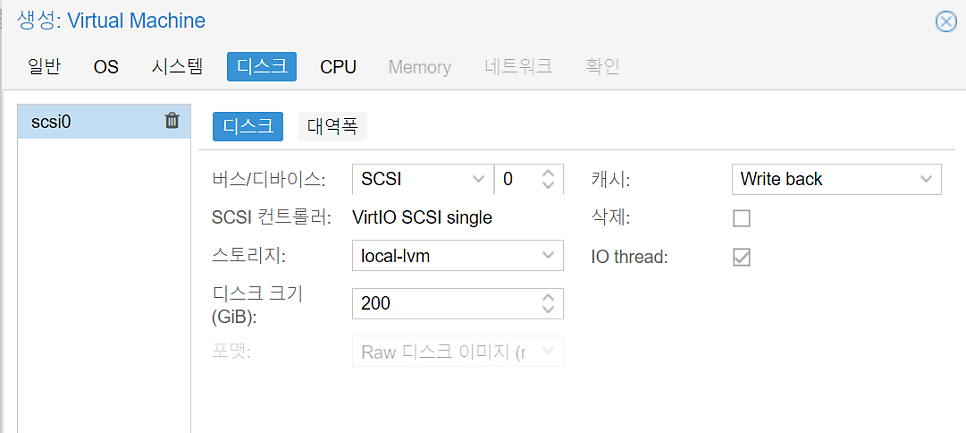Image resolution: width=966 pixels, height=433 pixels.
Task: Select scsi0 in the disk list
Action: (x=104, y=121)
